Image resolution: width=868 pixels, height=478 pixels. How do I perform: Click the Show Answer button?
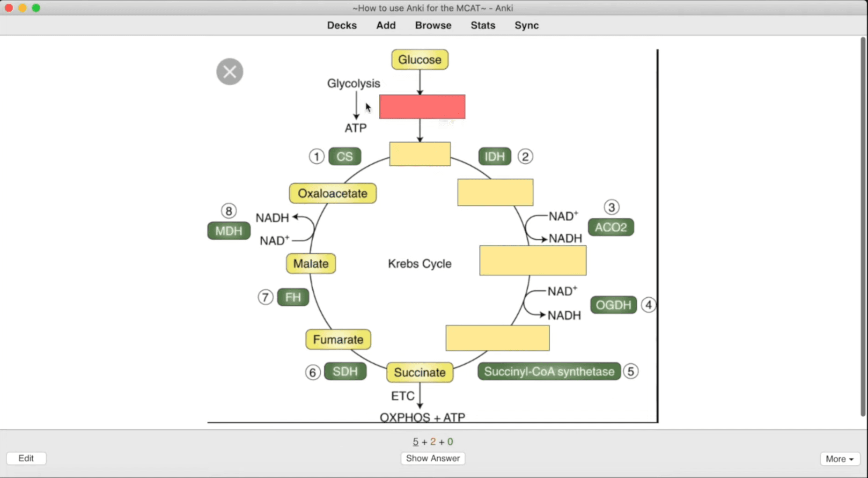coord(433,458)
